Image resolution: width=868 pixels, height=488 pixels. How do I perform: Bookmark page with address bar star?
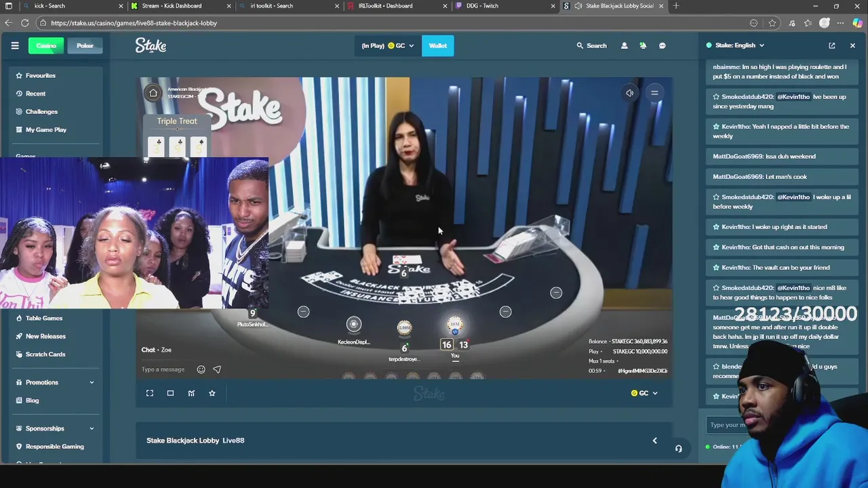(772, 23)
